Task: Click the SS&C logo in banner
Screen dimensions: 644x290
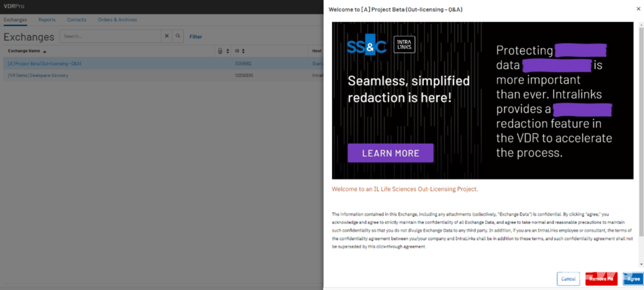Action: (366, 46)
